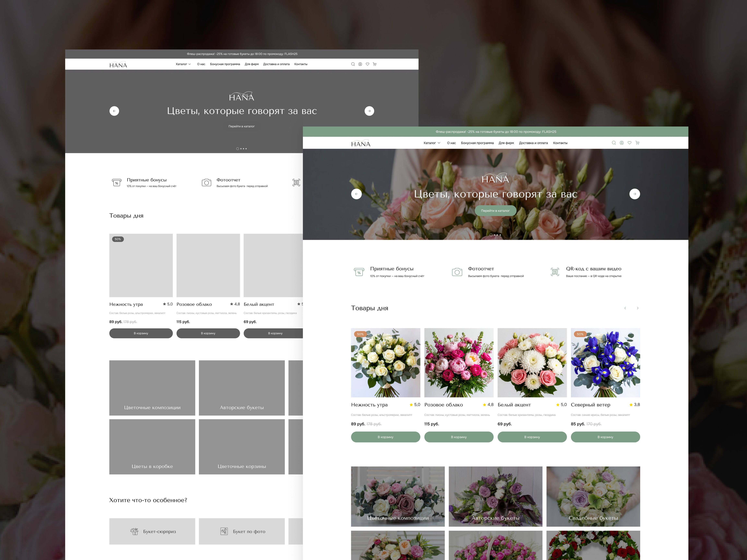Click the search icon in colored header

coord(614,143)
